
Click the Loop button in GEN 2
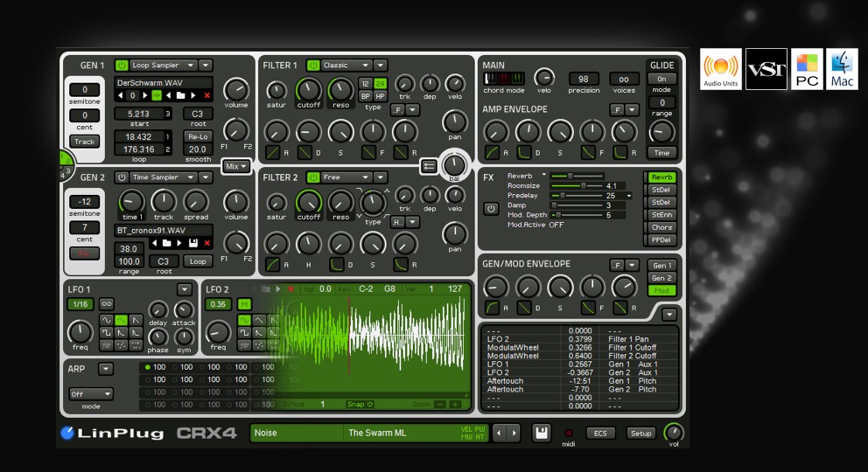[198, 261]
